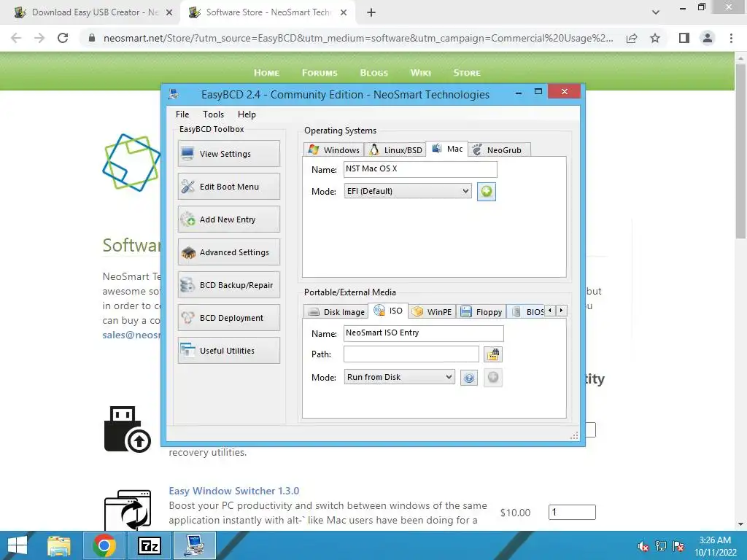
Task: Switch to the NeoGrub tab
Action: (499, 150)
